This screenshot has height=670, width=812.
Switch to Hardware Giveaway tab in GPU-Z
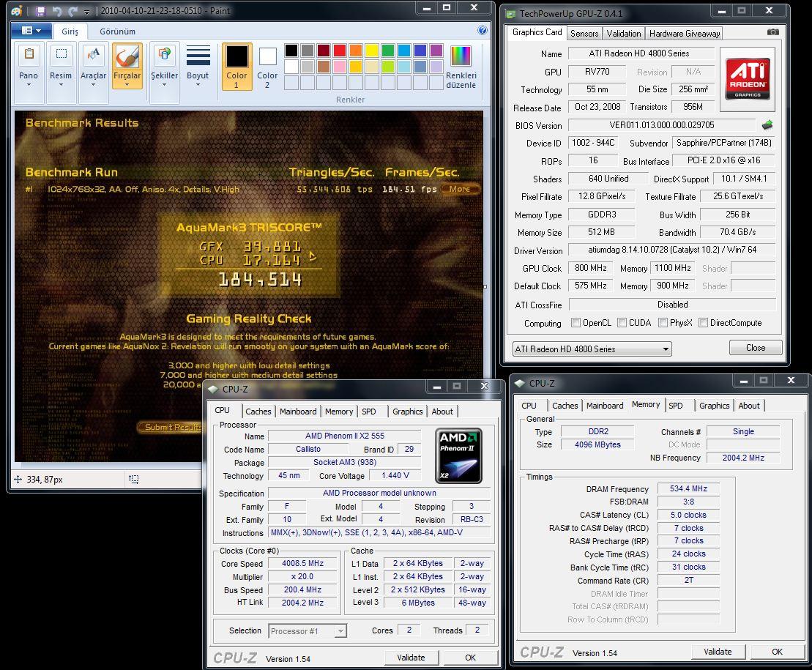[x=685, y=34]
